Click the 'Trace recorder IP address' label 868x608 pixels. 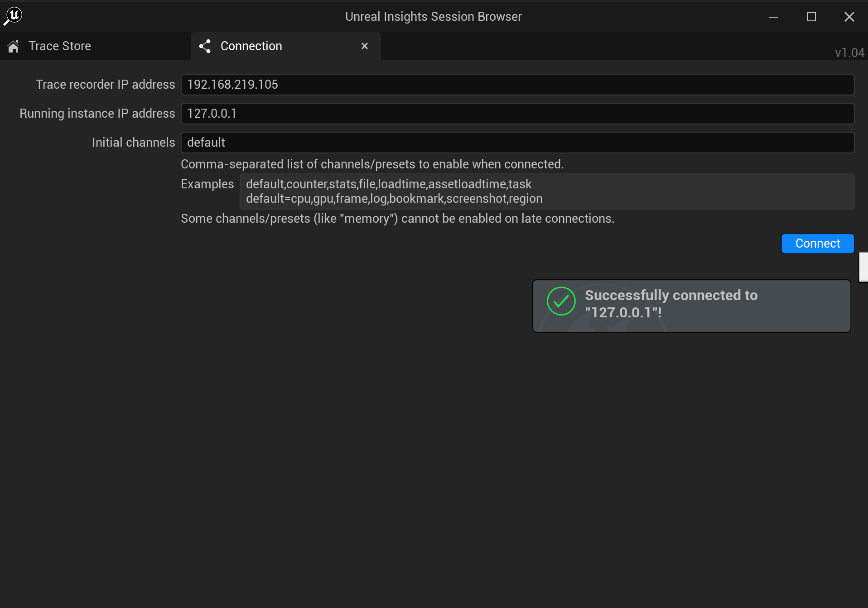pyautogui.click(x=105, y=85)
